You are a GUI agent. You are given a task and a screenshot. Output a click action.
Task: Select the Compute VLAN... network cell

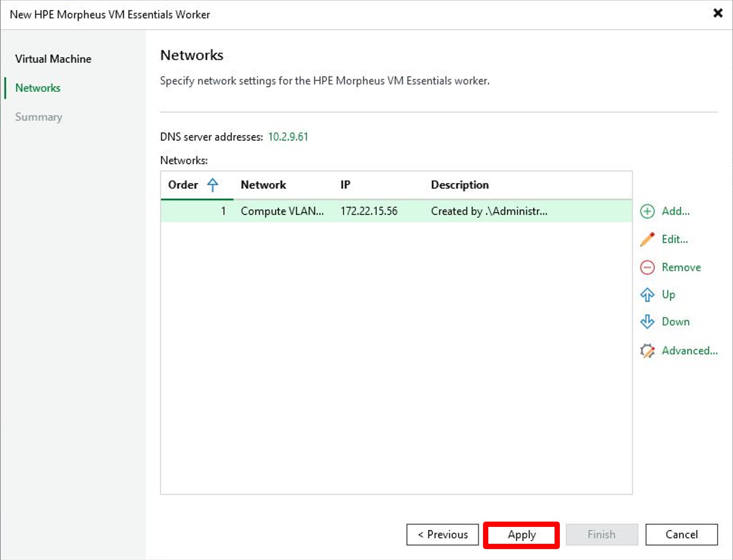click(282, 211)
